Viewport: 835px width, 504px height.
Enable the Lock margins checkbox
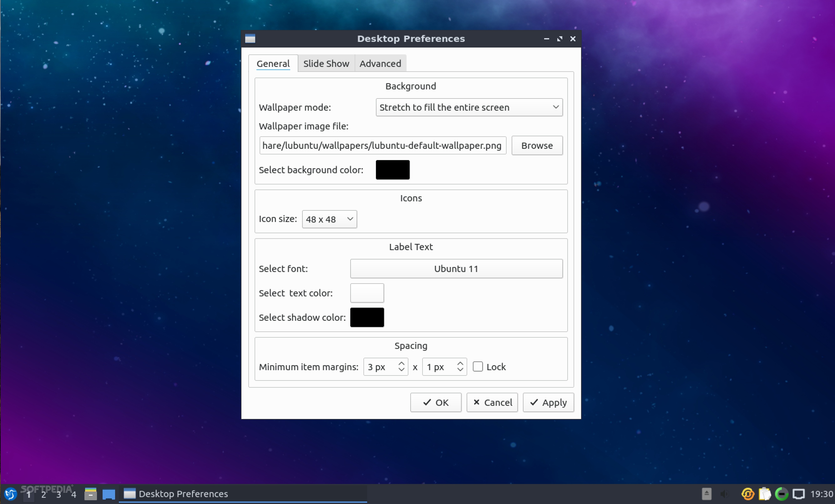click(478, 366)
